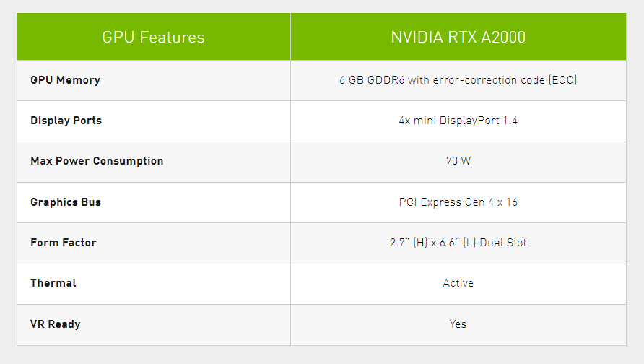The image size is (644, 364).
Task: Select the Graphics Bus row label
Action: (x=66, y=202)
